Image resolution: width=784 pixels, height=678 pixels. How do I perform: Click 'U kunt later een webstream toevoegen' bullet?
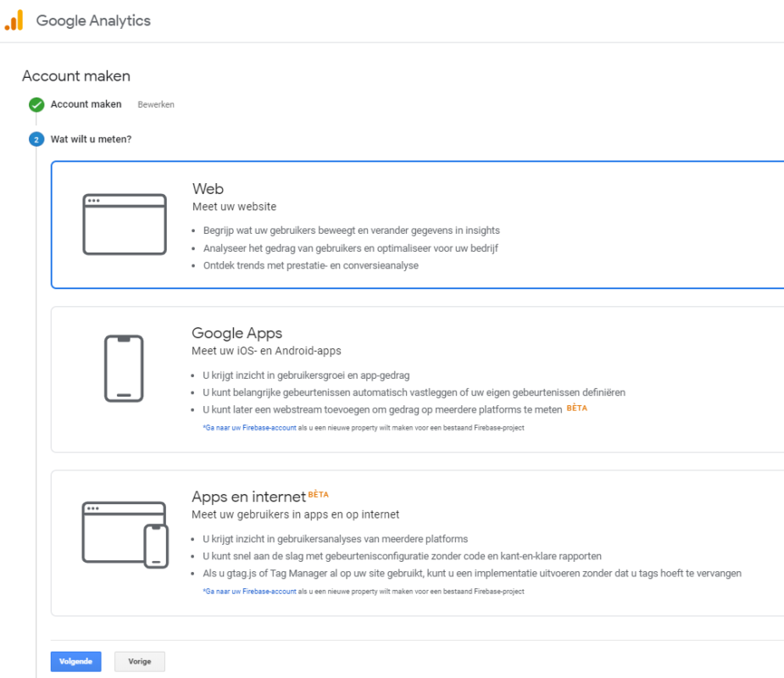[382, 410]
